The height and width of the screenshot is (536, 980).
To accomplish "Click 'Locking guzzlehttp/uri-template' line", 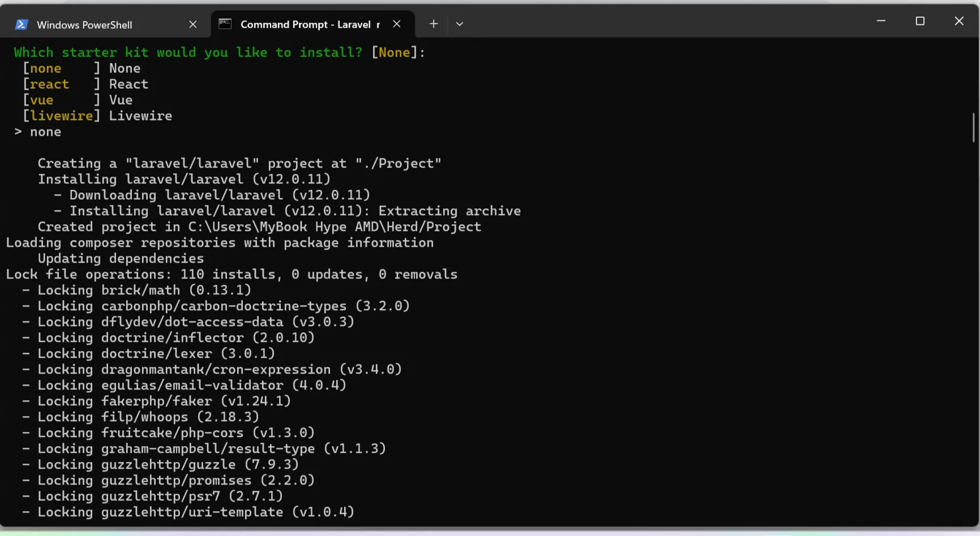I will [188, 512].
